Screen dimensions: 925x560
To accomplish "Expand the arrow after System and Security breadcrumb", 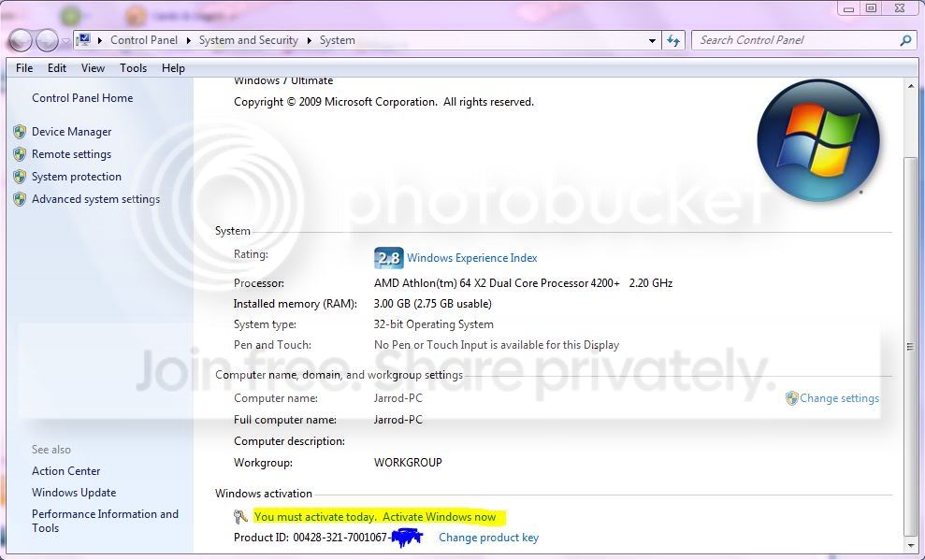I will coord(309,40).
